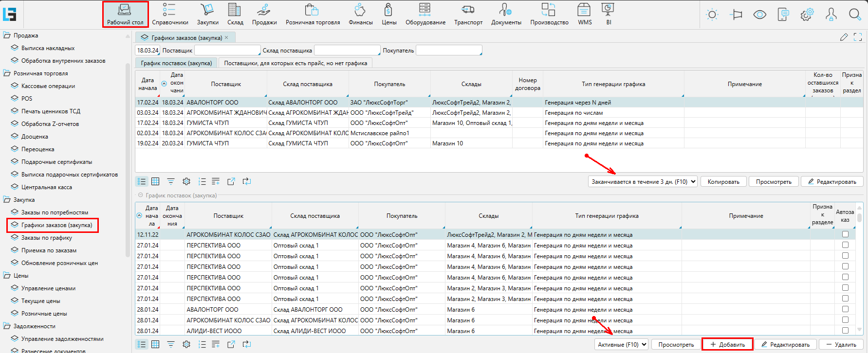Tick the checkbox in АГРОКОМБИНАТ КОЛОС СЗАО first row
Screen dimensions: 868x353
(845, 234)
